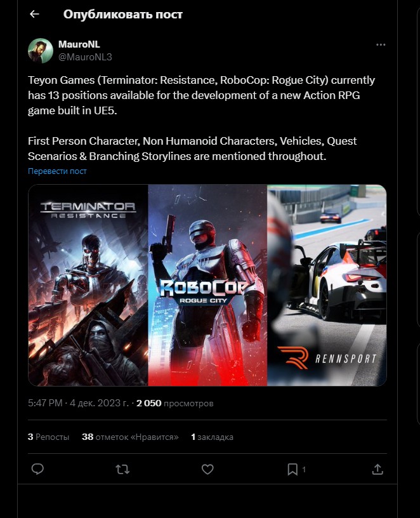The width and height of the screenshot is (420, 518).
Task: Click the 2 050 просмотров view count
Action: coord(175,403)
